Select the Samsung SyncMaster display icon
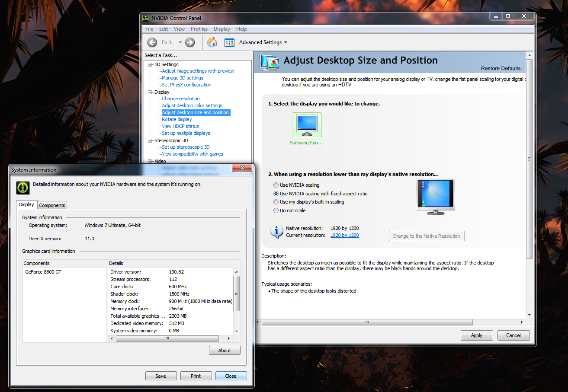This screenshot has width=568, height=392. coord(307,125)
